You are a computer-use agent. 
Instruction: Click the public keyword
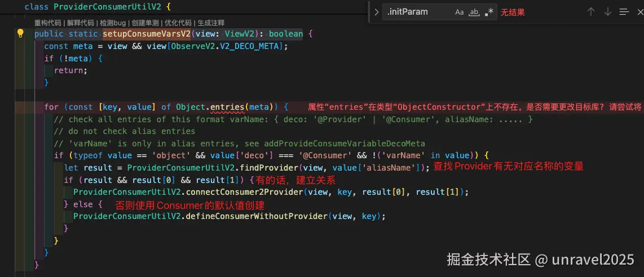(49, 34)
